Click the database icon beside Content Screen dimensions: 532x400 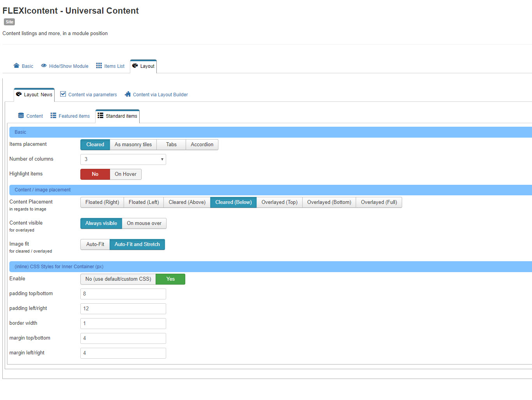click(21, 115)
